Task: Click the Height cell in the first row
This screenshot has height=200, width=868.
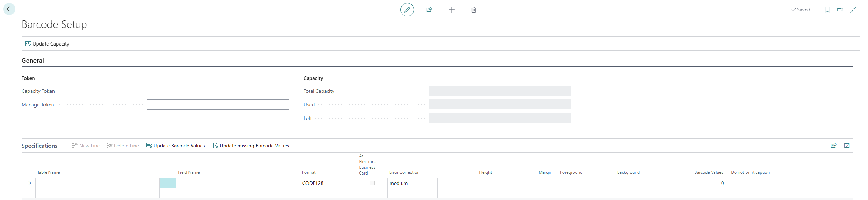Action: [468, 183]
